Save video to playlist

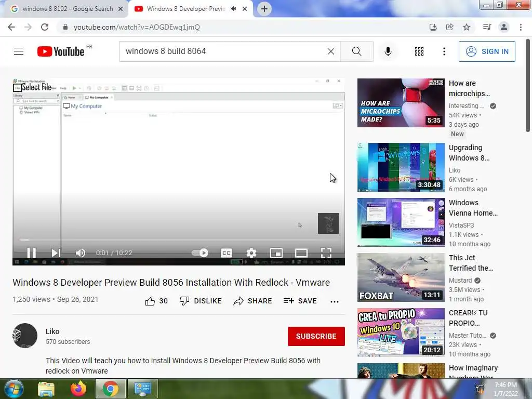300,301
